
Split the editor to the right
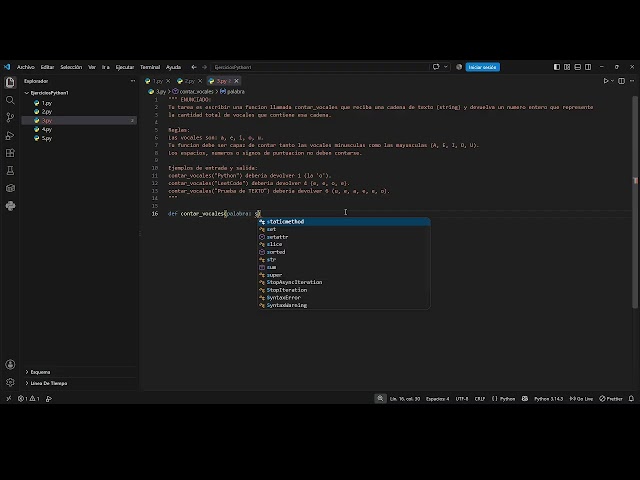click(x=621, y=81)
